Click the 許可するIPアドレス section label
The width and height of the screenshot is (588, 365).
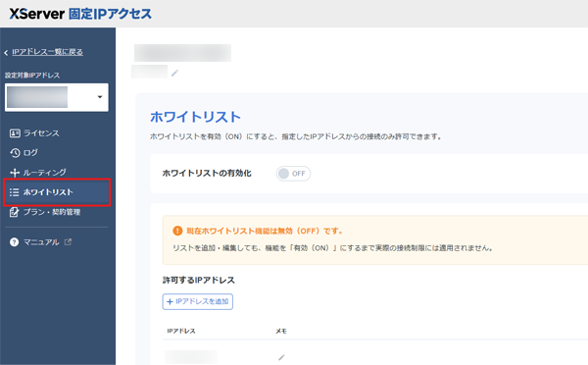coord(199,281)
